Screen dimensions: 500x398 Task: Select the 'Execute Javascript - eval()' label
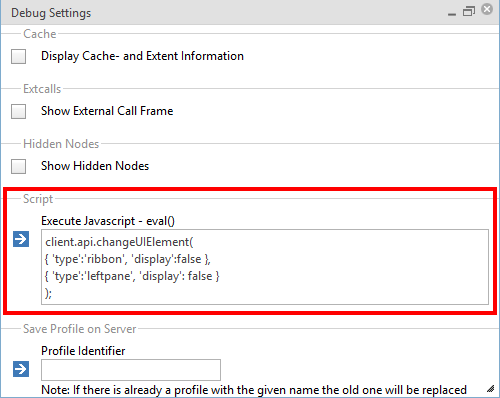(108, 221)
